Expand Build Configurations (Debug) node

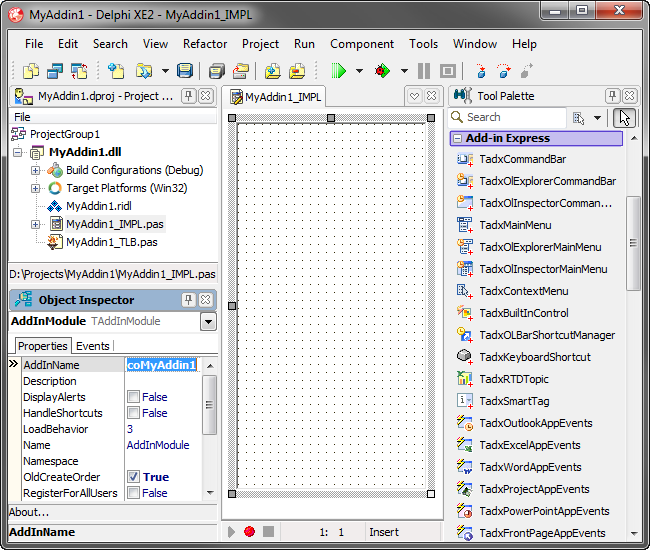(36, 170)
